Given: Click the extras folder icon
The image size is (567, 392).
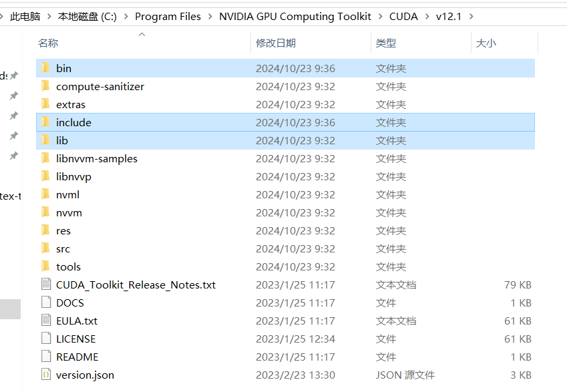Looking at the screenshot, I should 45,104.
